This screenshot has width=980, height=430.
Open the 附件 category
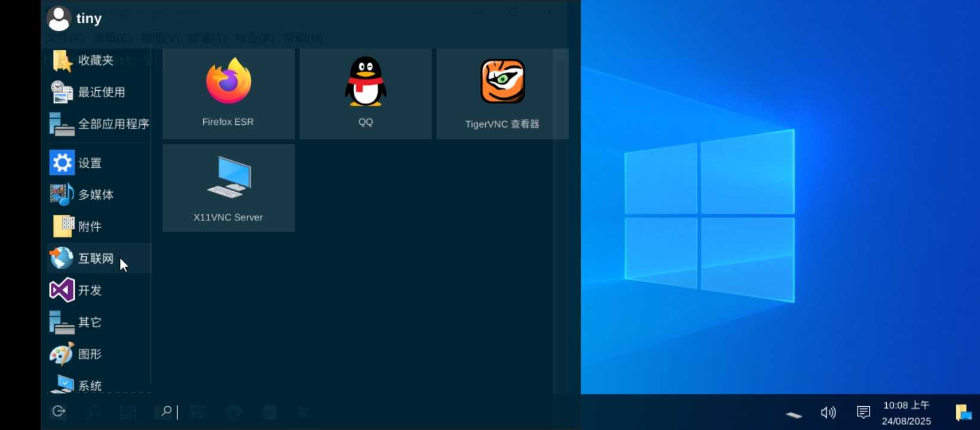[90, 226]
